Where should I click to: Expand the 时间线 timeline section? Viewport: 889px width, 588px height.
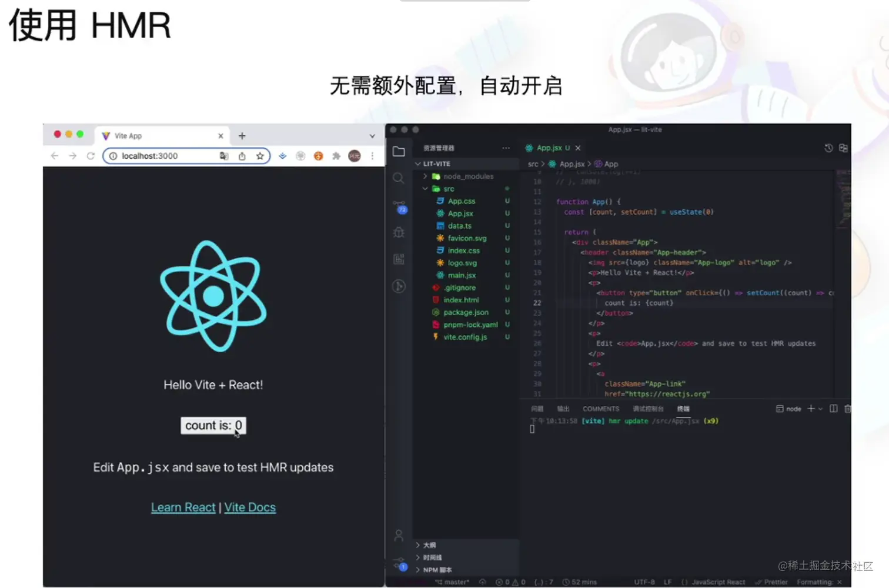pyautogui.click(x=467, y=557)
